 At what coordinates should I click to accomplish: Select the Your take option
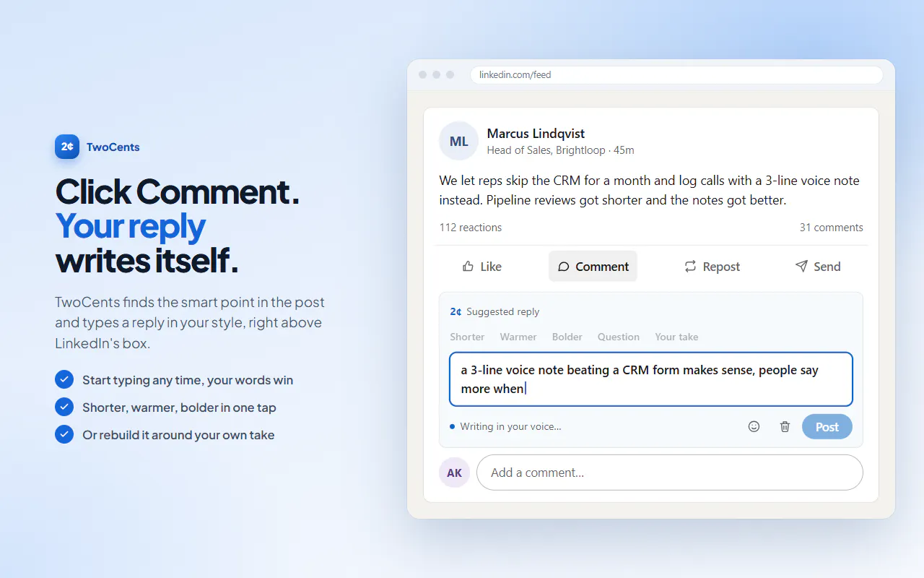click(676, 337)
